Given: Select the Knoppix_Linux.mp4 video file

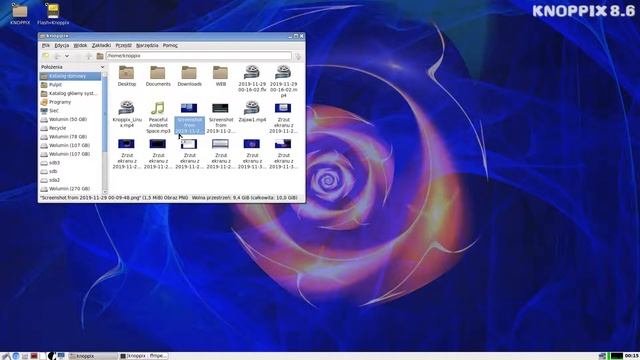Looking at the screenshot, I should (x=127, y=114).
